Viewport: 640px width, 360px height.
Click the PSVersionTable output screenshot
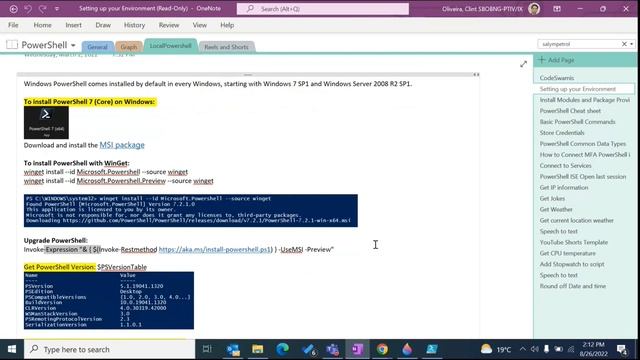click(x=109, y=300)
